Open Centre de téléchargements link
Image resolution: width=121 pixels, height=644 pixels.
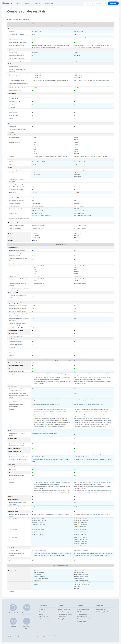[65, 612]
